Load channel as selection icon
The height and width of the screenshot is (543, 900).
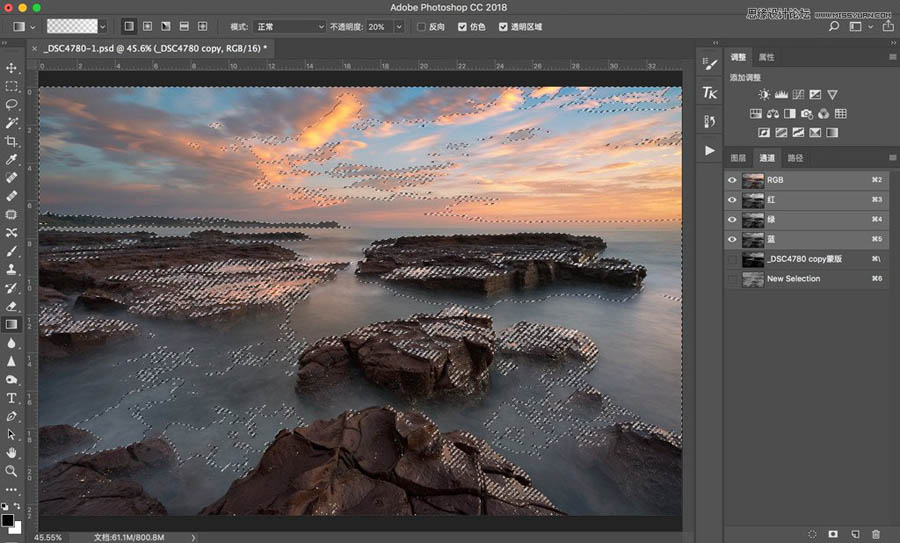pyautogui.click(x=812, y=534)
